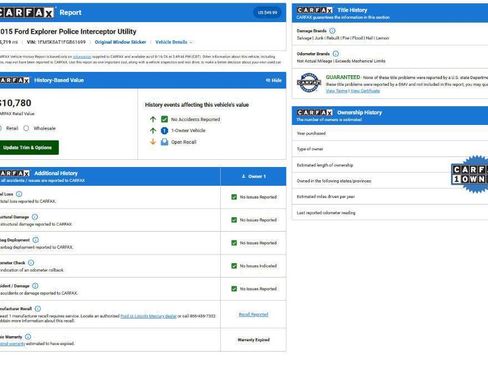This screenshot has width=488, height=366.
Task: Open info icon beside Basic Warranty
Action: coord(28,337)
